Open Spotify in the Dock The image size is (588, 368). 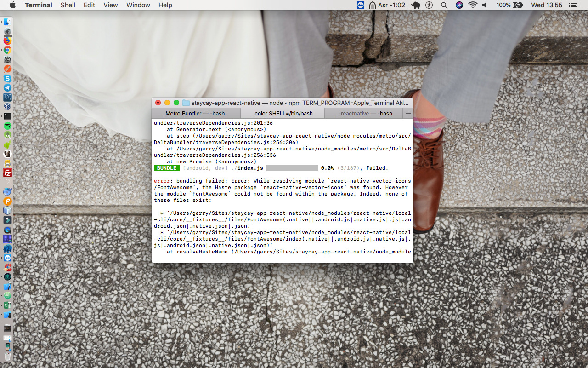(x=7, y=126)
